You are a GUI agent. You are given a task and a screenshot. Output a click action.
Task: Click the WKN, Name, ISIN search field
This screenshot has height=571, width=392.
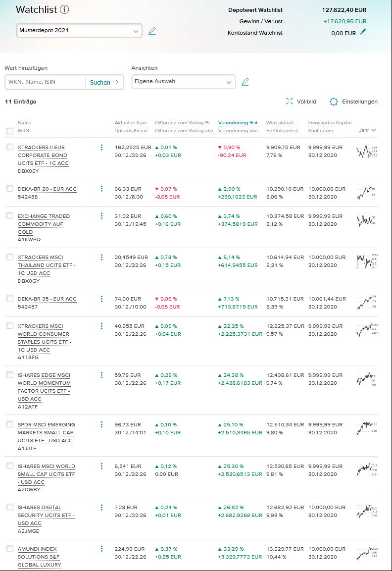45,82
